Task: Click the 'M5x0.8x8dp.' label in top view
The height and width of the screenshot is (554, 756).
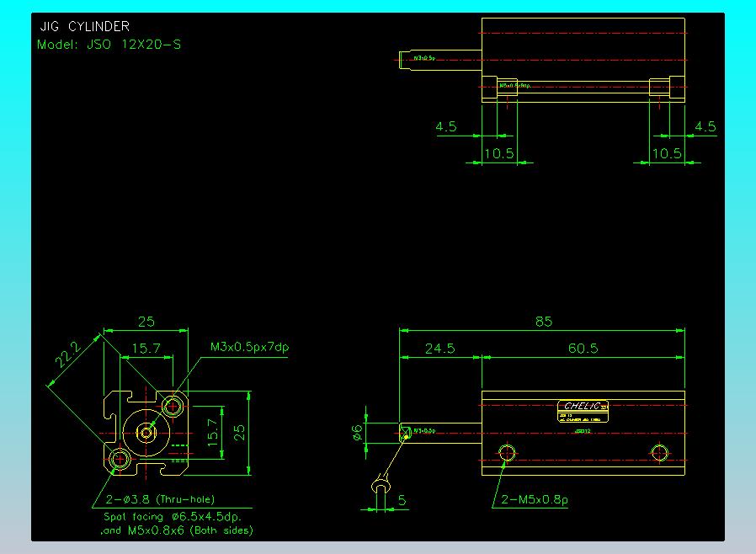Action: coord(515,85)
